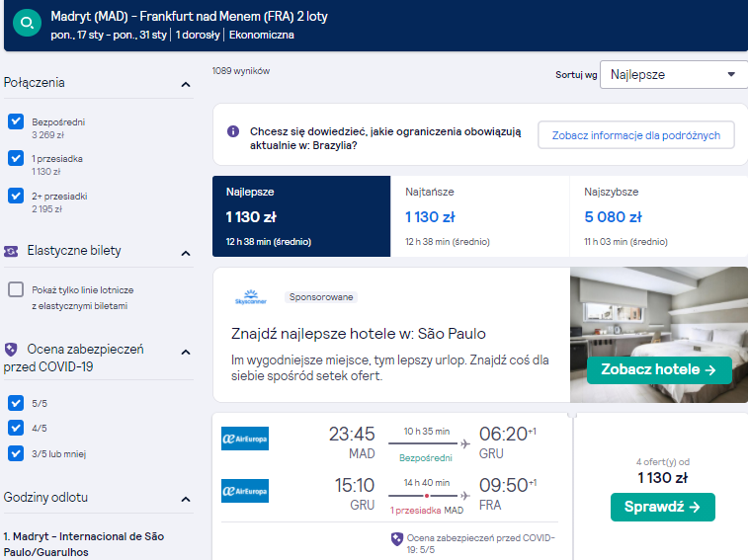Viewport: 748px width, 560px height.
Task: Click the flexible tickets icon
Action: [x=11, y=251]
